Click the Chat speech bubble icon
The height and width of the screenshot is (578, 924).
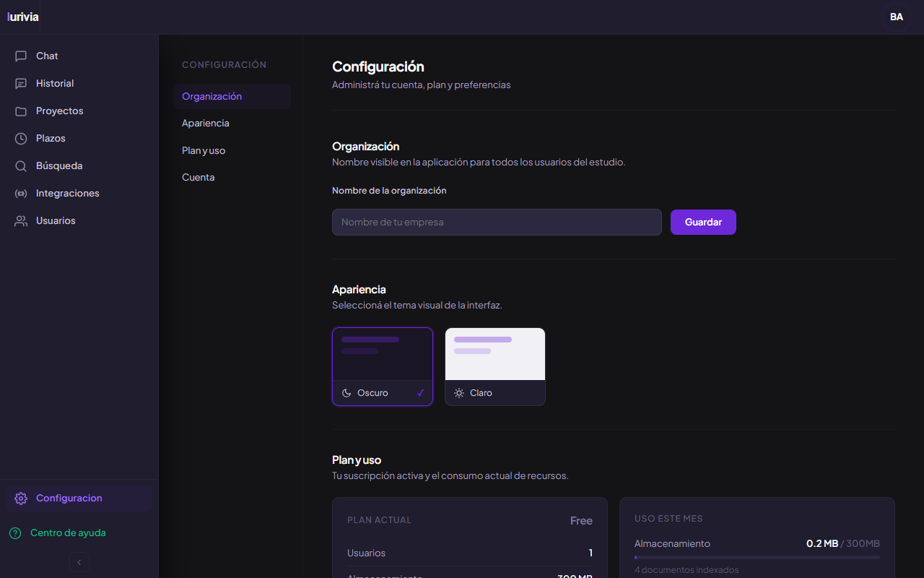[21, 56]
